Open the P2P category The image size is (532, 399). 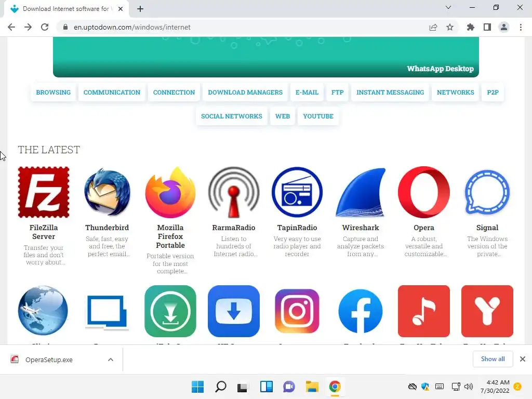coord(493,92)
